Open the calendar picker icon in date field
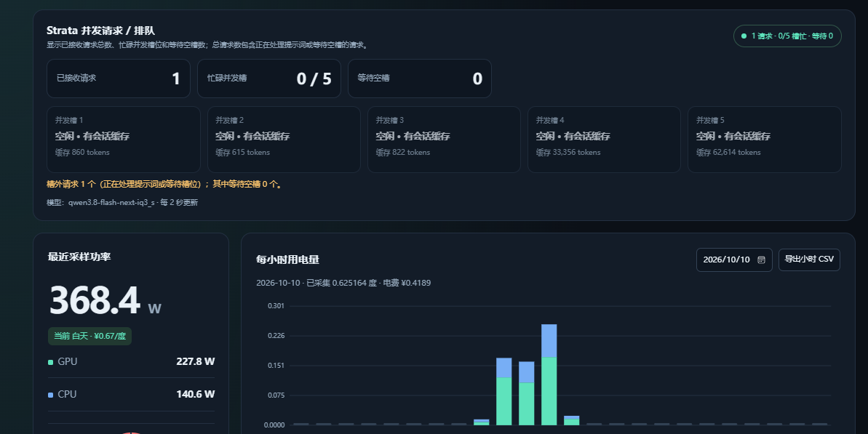 pos(761,260)
